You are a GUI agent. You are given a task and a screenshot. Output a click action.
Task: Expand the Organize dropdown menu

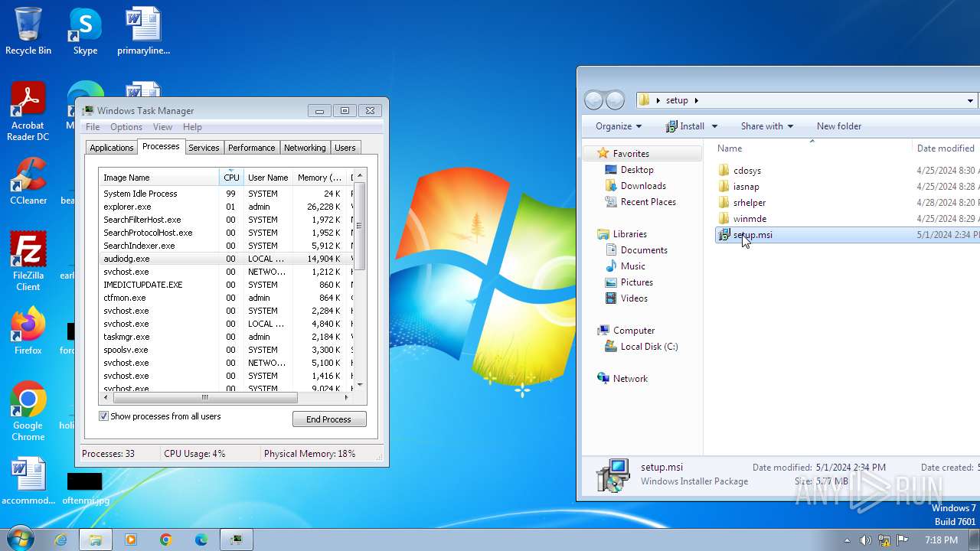[618, 126]
